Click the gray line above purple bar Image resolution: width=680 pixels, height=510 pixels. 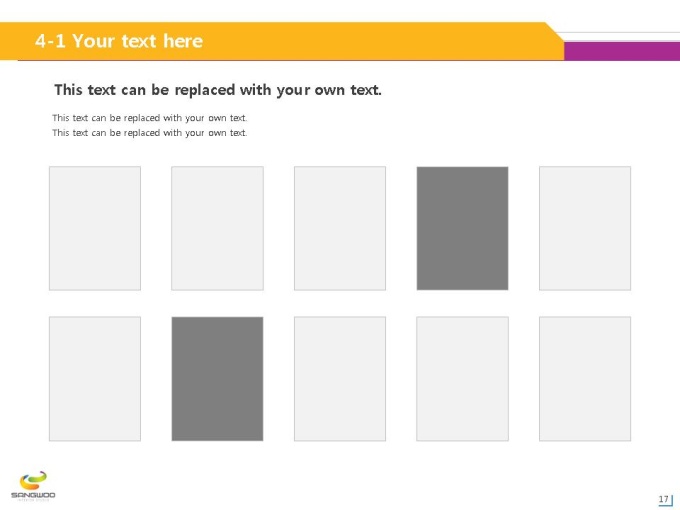click(618, 33)
